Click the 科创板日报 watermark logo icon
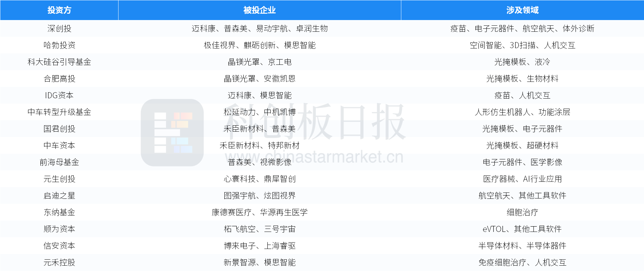Screen dimensions: 644x271 (x=172, y=133)
